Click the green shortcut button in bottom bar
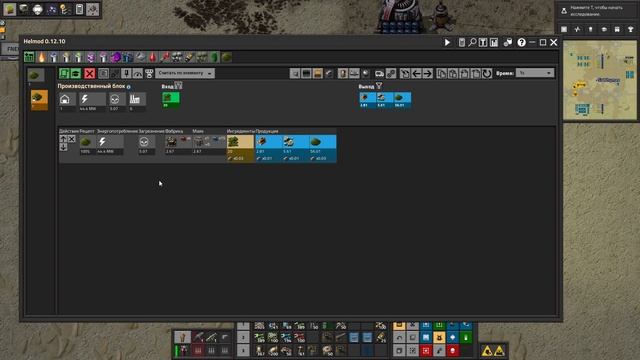640x360 pixels. (466, 338)
